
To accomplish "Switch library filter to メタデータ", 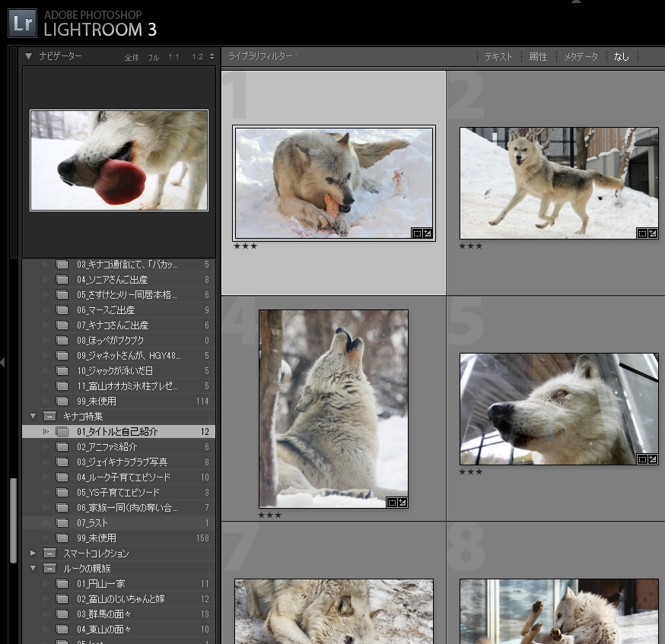I will coord(581,57).
